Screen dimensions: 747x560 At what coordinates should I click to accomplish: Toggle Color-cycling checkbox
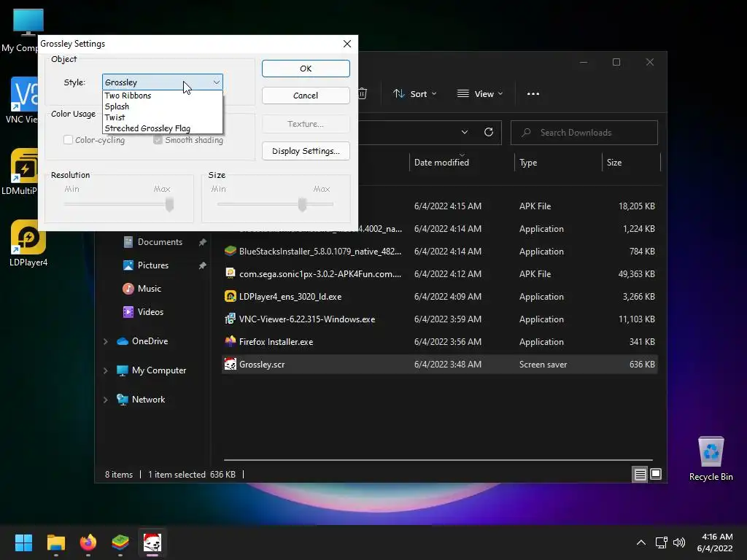click(68, 139)
